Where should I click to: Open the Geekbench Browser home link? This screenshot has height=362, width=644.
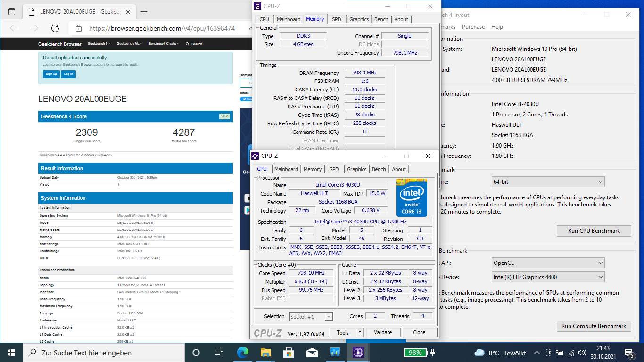coord(60,44)
